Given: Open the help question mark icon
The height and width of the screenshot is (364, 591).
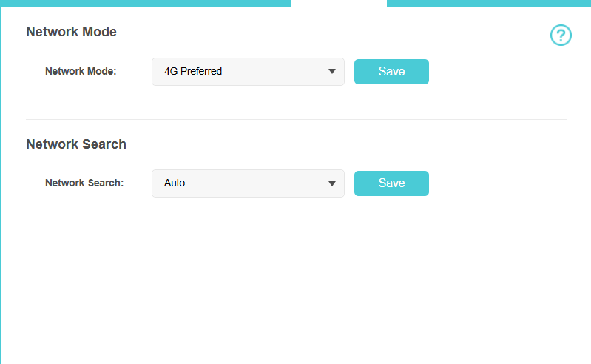Looking at the screenshot, I should pos(561,35).
